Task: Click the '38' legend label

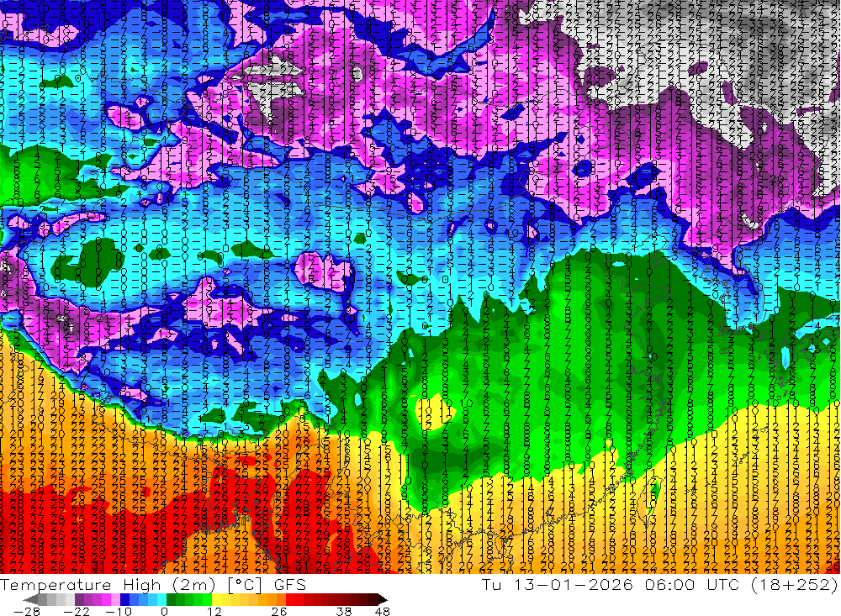Action: coord(344,612)
